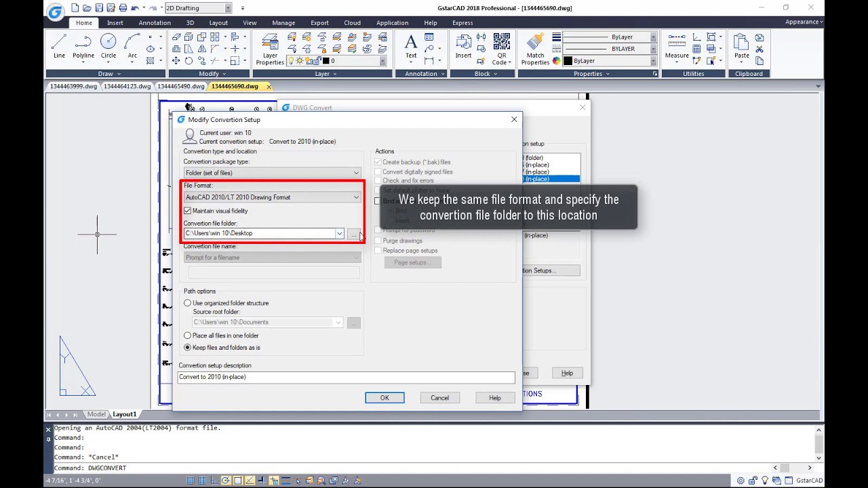Browse for convertion file folder
The width and height of the screenshot is (868, 488).
(x=353, y=234)
